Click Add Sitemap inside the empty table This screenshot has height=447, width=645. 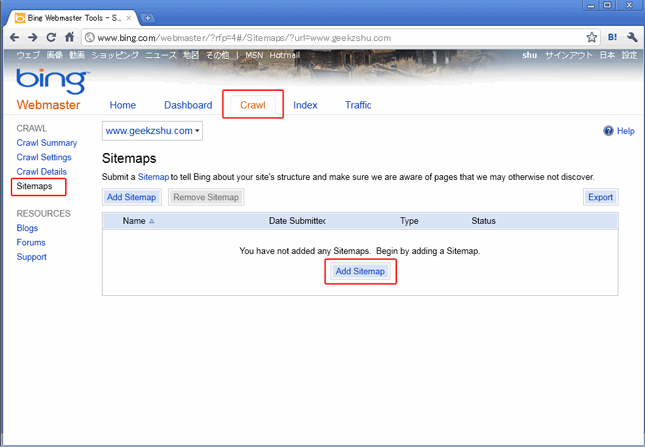tap(360, 271)
